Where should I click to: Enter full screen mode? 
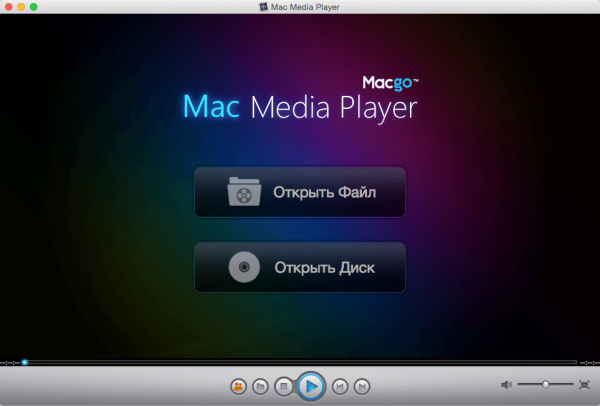click(x=584, y=385)
